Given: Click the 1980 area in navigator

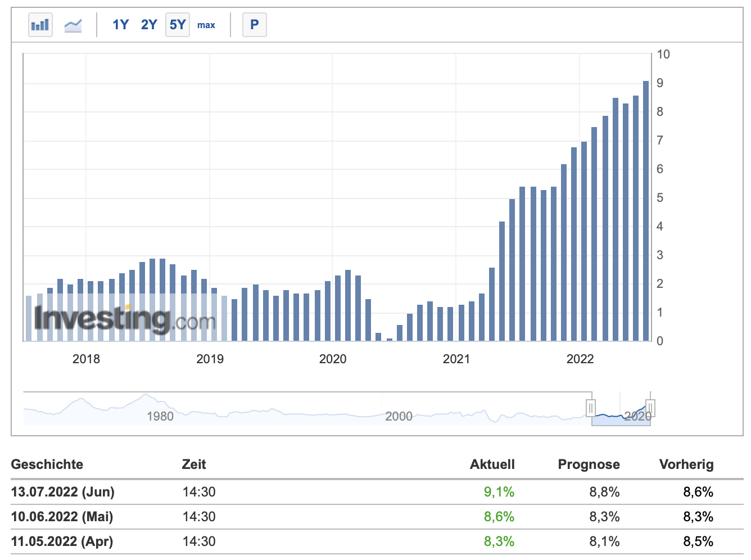Looking at the screenshot, I should pyautogui.click(x=160, y=416).
